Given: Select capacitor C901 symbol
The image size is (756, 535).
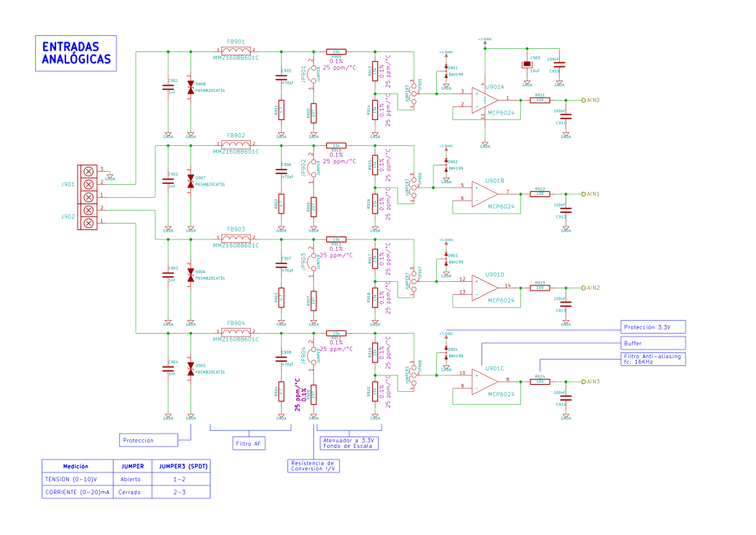Looking at the screenshot, I should (x=168, y=87).
